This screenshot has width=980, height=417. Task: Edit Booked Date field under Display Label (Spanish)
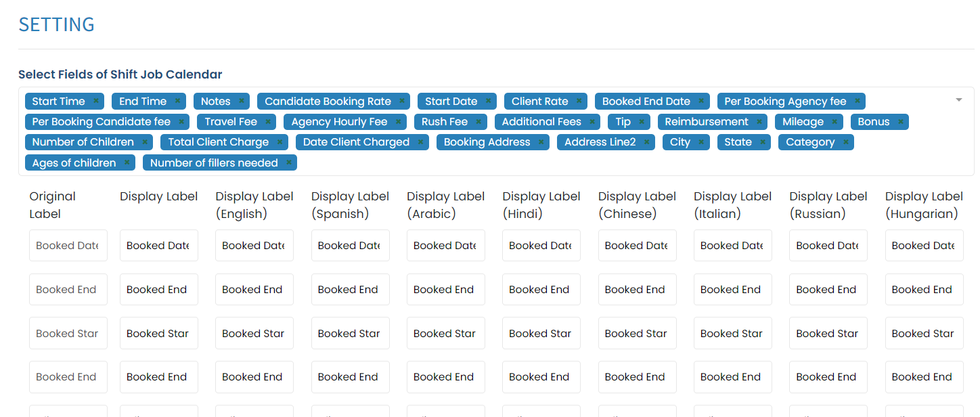pos(351,246)
